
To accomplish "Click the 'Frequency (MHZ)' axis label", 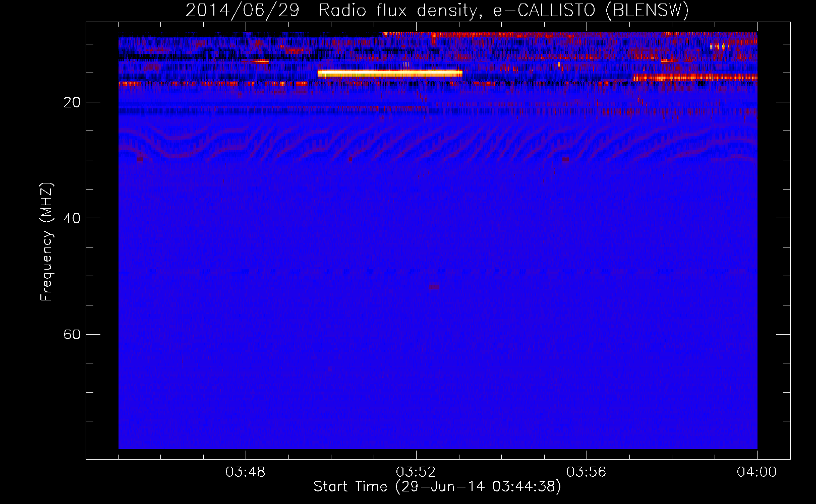I will 46,242.
